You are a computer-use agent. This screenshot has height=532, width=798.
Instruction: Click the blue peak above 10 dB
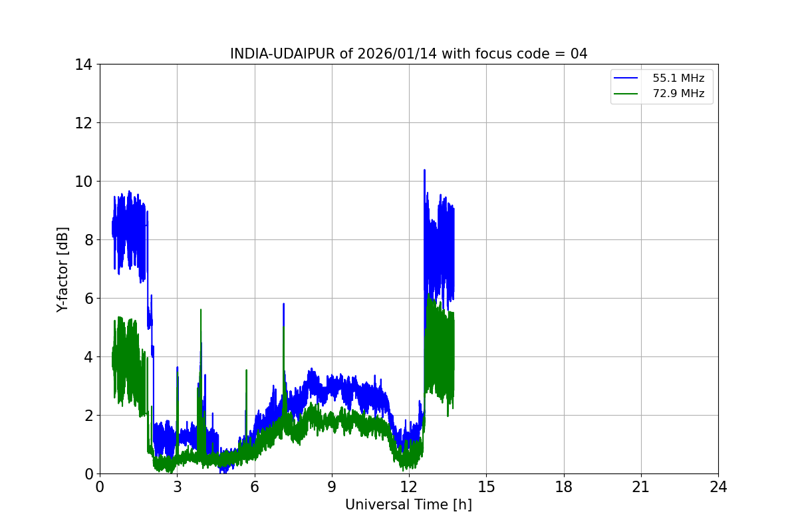[424, 170]
